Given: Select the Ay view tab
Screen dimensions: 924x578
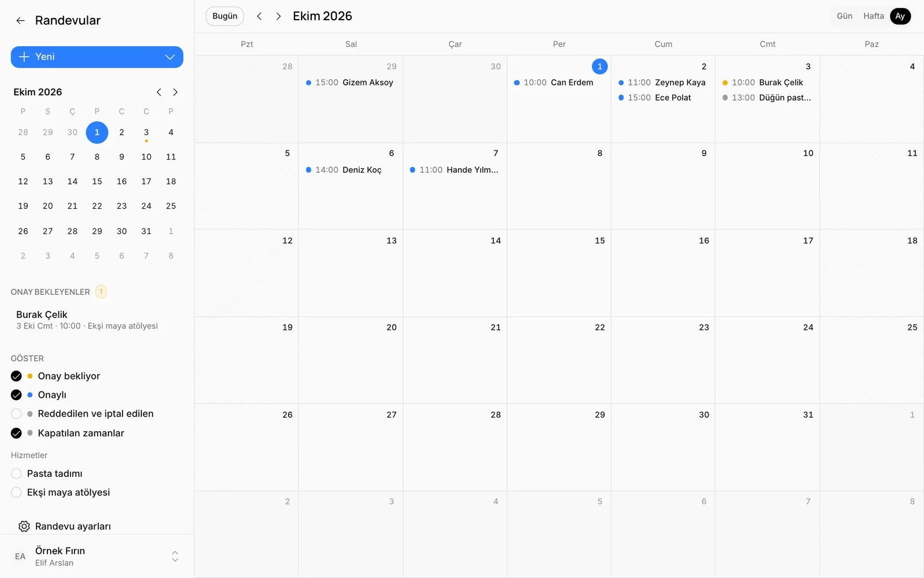Looking at the screenshot, I should (900, 16).
